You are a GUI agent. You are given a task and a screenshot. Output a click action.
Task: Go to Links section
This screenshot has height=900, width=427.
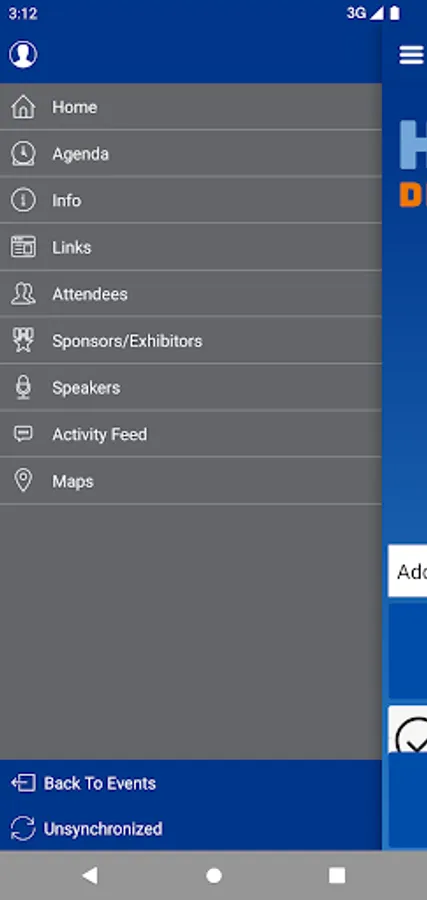click(191, 247)
